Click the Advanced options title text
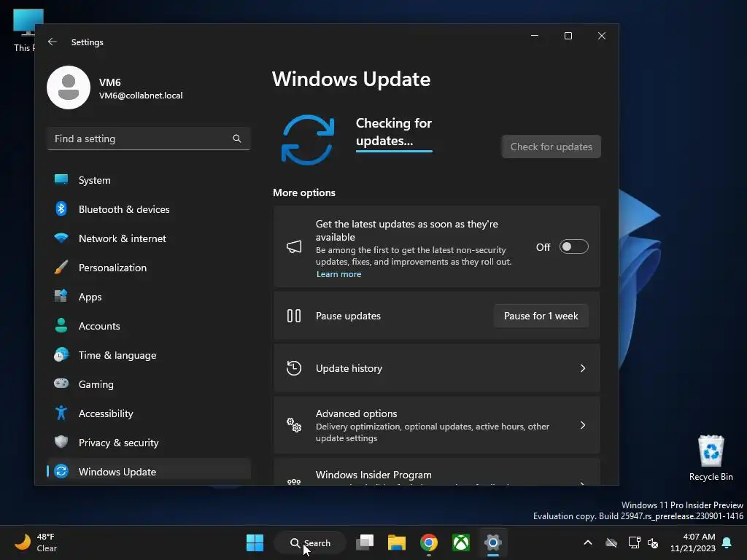The width and height of the screenshot is (747, 560). click(356, 413)
